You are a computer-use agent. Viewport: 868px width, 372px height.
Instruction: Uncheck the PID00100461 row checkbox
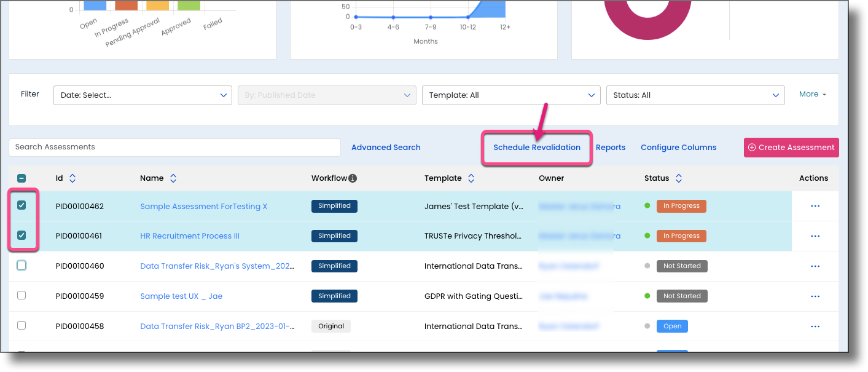22,235
